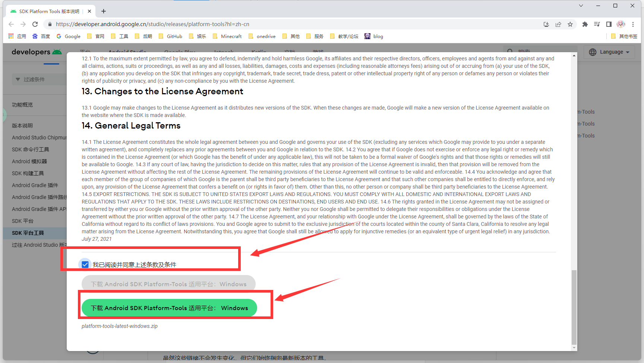Bookmark this page with the star icon
The height and width of the screenshot is (363, 644).
tap(570, 24)
